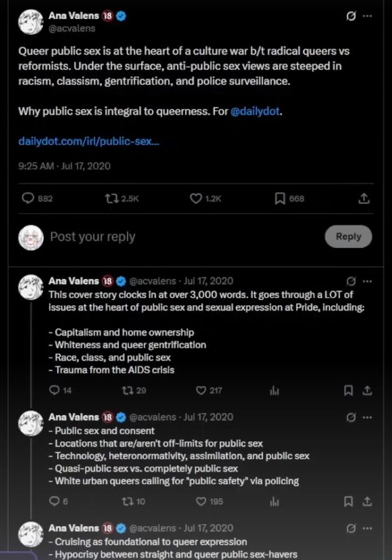The height and width of the screenshot is (560, 392).
Task: Open more options on the main post
Action: [x=367, y=16]
